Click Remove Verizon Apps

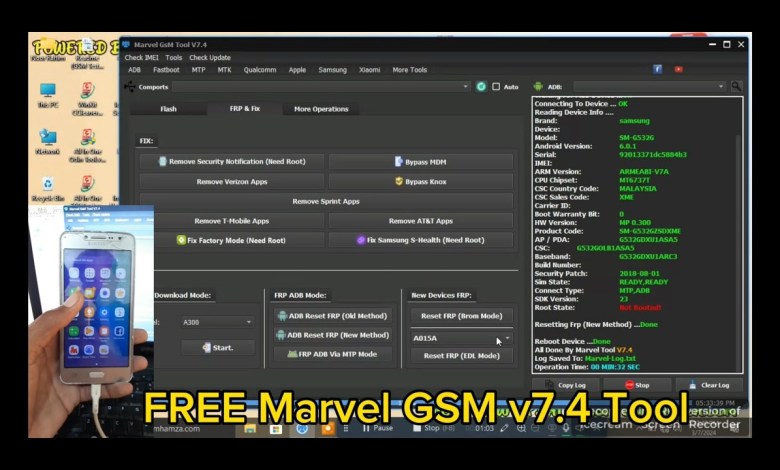232,182
